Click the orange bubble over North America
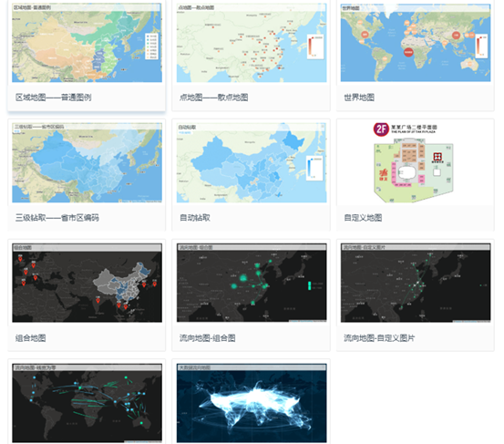The width and height of the screenshot is (504, 444). pyautogui.click(x=365, y=35)
